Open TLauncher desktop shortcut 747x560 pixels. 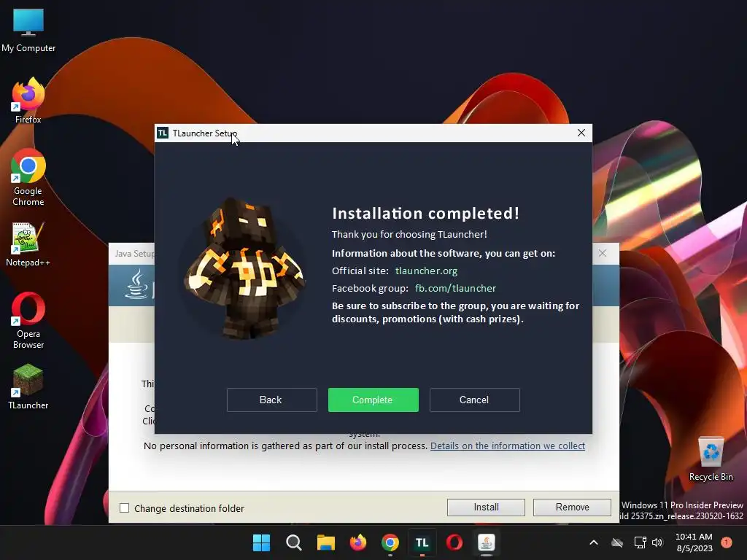pyautogui.click(x=28, y=386)
